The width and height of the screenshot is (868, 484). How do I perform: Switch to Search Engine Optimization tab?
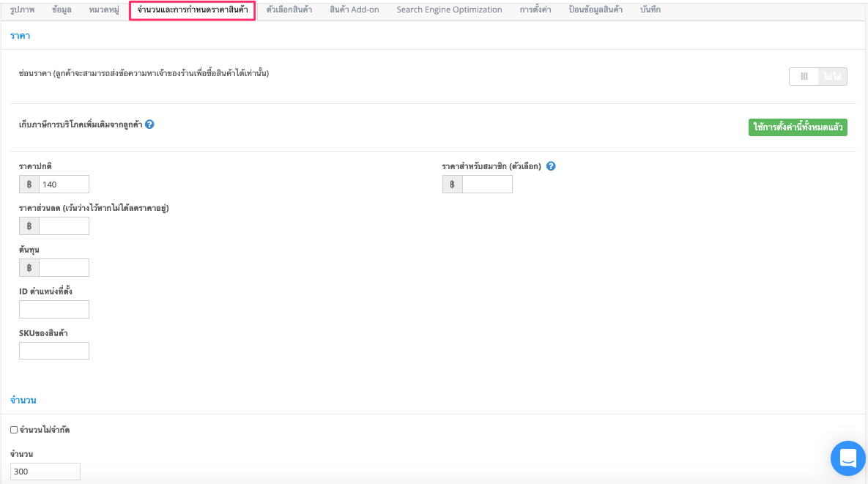click(x=449, y=10)
